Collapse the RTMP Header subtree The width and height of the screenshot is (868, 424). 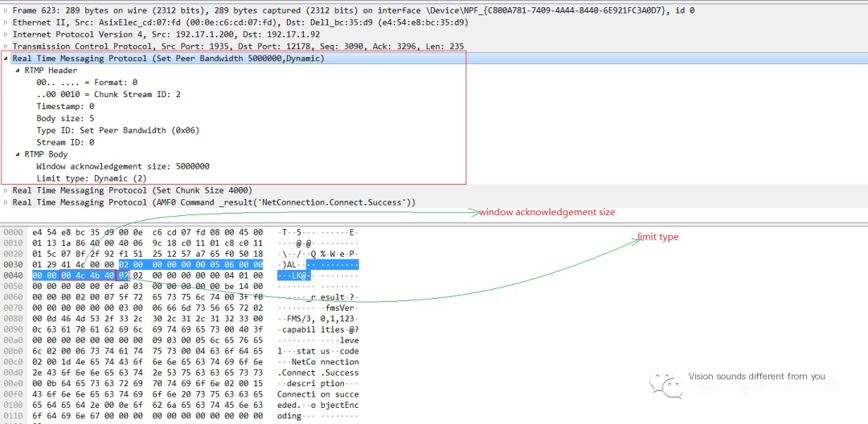pos(18,71)
